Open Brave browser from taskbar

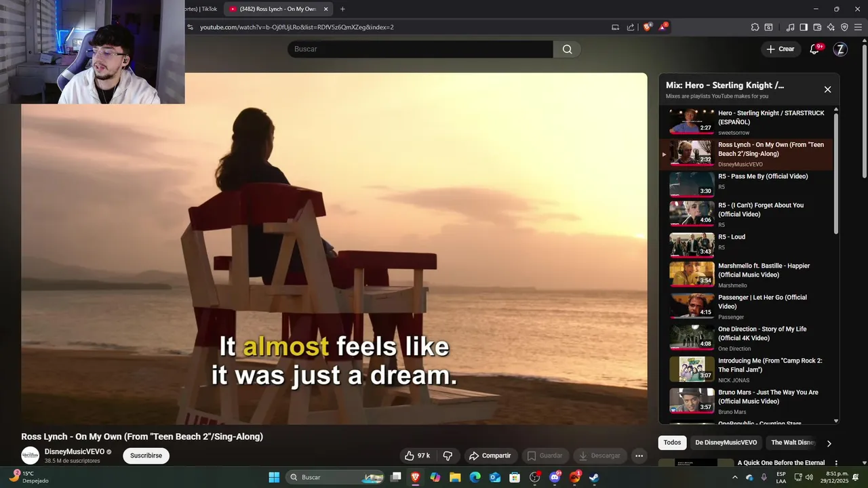click(415, 477)
